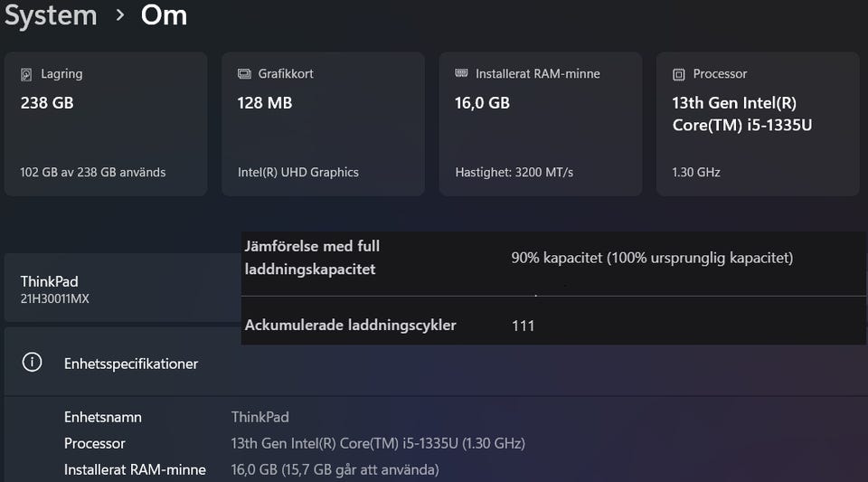Screen dimensions: 868x482
Task: Click the Hastighet: 3200 MT/s text
Action: pos(514,172)
